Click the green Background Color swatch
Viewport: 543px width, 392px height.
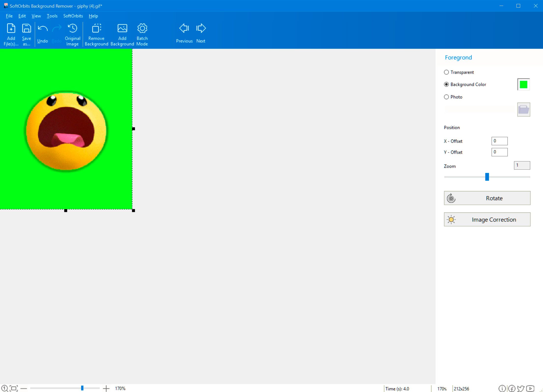[x=524, y=84]
